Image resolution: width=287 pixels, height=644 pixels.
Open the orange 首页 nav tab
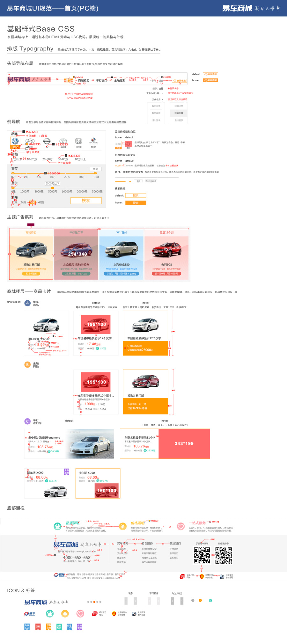point(68,81)
